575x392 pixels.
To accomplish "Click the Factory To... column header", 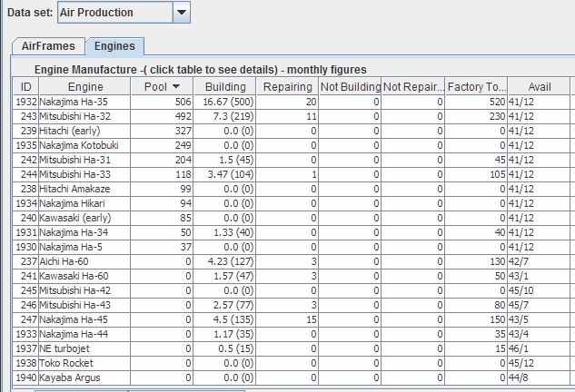I will [476, 87].
